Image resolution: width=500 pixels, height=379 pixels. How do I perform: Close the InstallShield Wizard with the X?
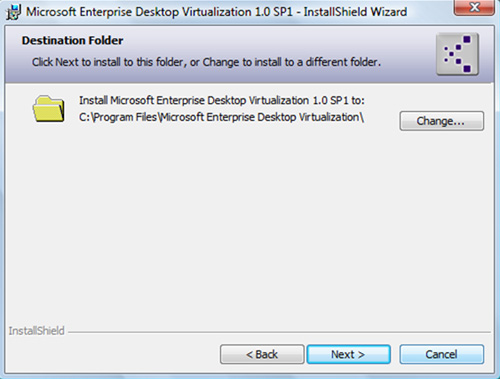[474, 7]
